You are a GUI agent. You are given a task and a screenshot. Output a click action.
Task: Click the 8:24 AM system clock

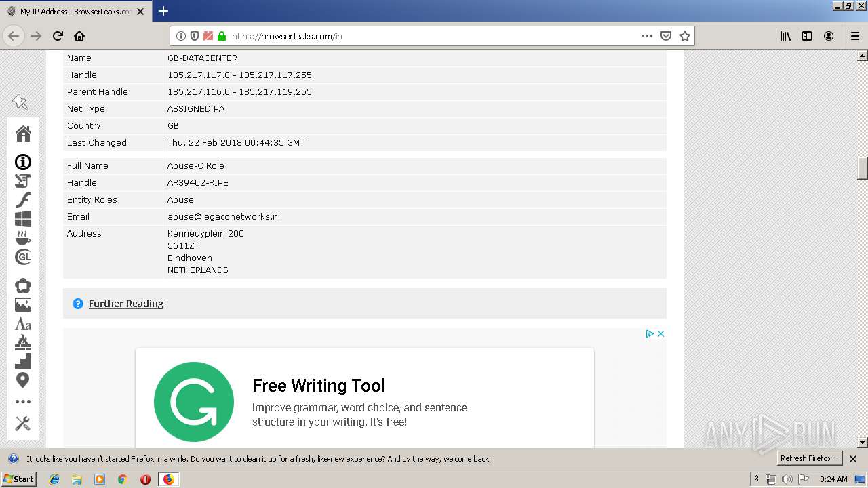pos(833,479)
